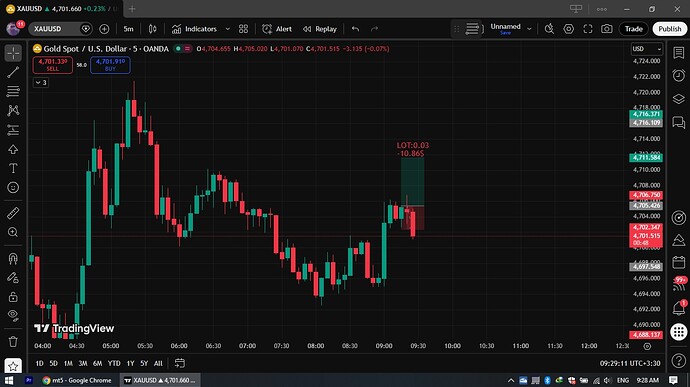Take a chart snapshot with camera
This screenshot has height=387, width=690.
[607, 29]
